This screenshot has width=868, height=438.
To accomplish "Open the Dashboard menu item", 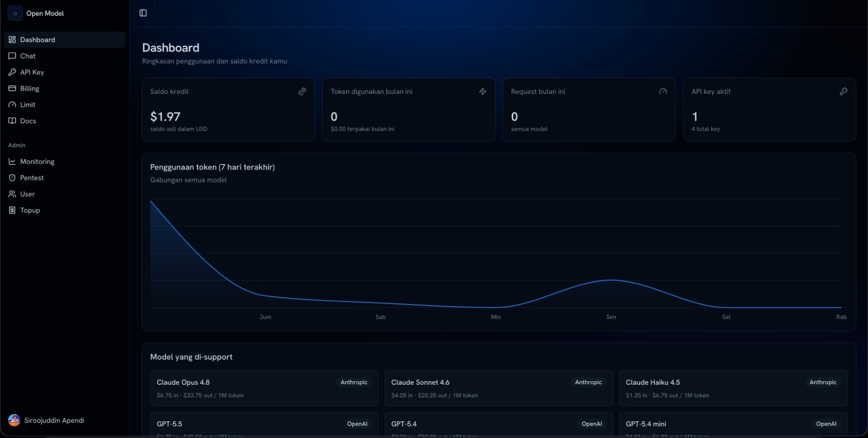I will click(65, 40).
